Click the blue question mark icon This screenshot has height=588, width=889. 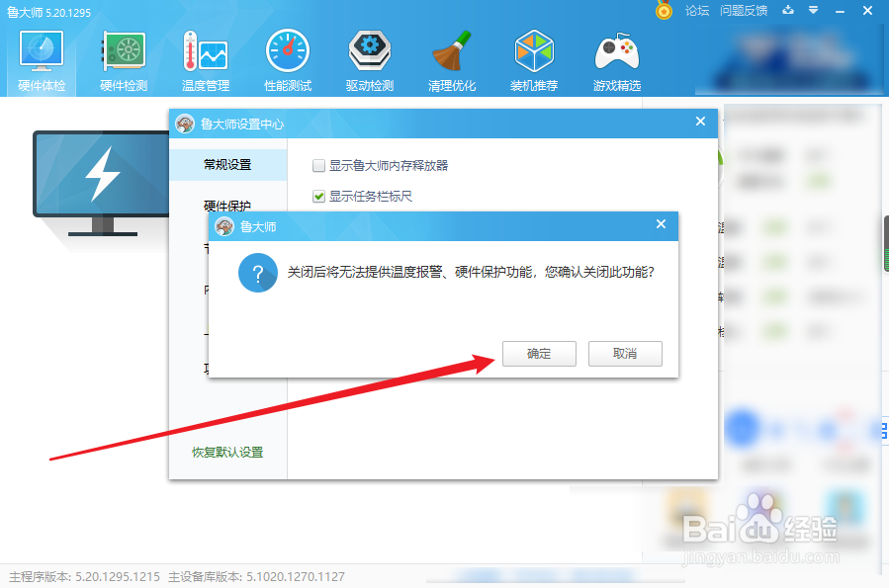(x=258, y=273)
